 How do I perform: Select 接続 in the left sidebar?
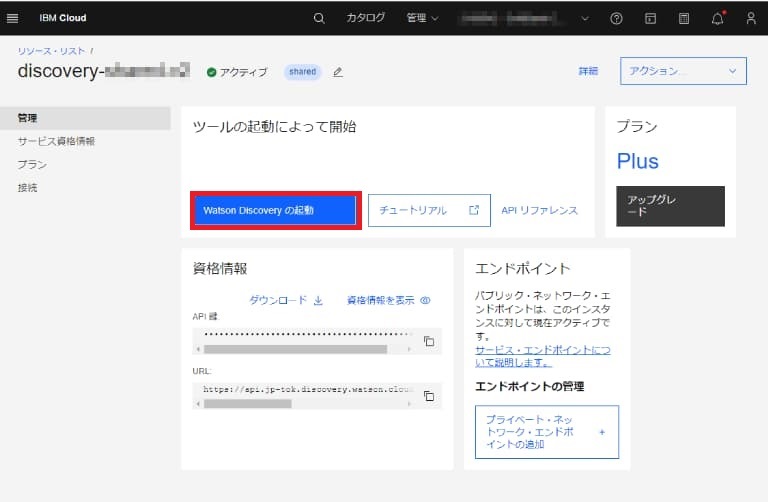(x=27, y=187)
